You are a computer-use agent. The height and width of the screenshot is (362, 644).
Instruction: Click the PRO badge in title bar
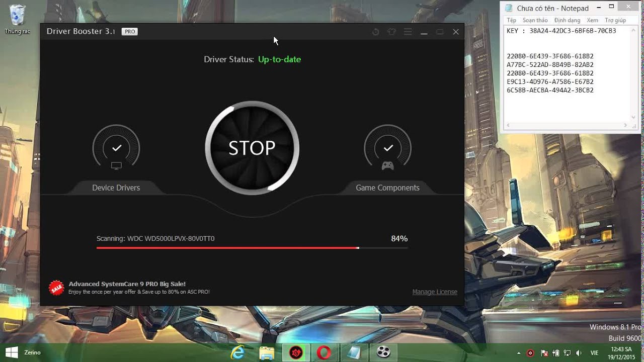click(130, 32)
